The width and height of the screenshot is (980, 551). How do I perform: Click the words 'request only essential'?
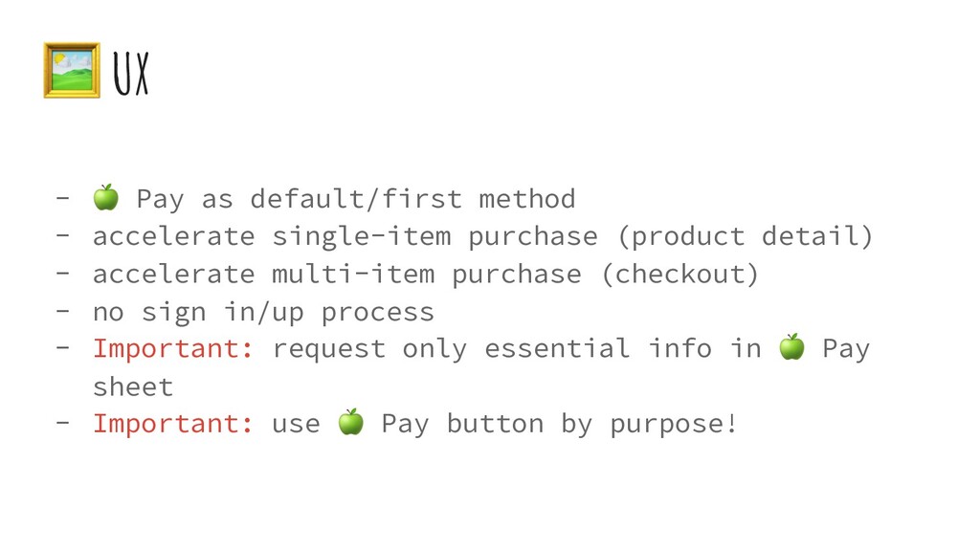coord(451,349)
